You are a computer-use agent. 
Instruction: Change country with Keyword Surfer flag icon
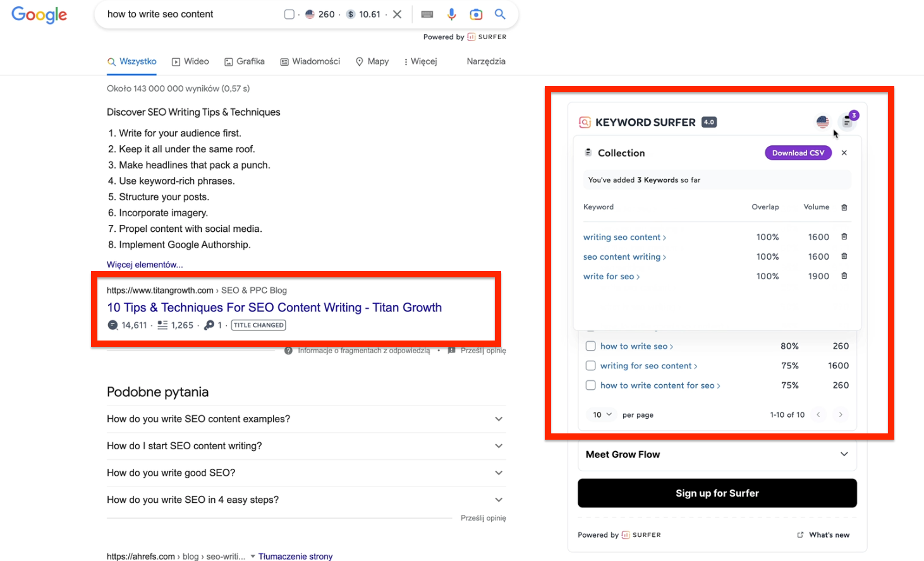(x=822, y=122)
